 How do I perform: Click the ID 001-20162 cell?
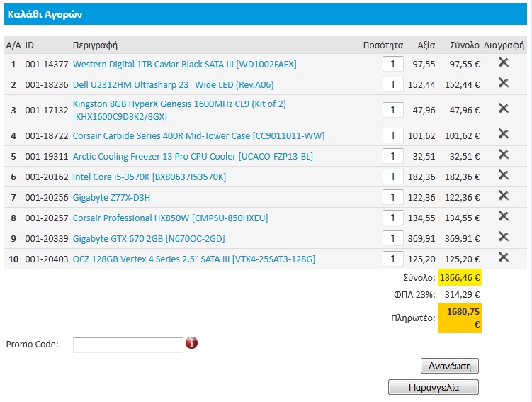(47, 177)
